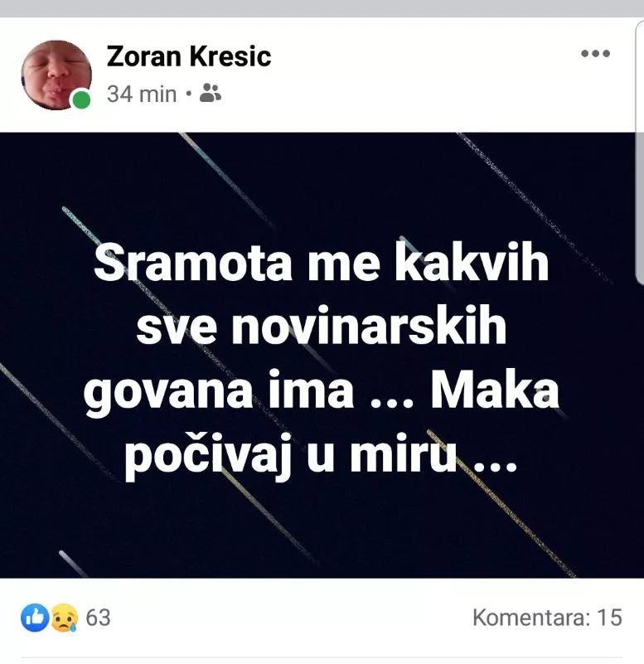
Task: Click the gold streak in post background
Action: pos(500,503)
